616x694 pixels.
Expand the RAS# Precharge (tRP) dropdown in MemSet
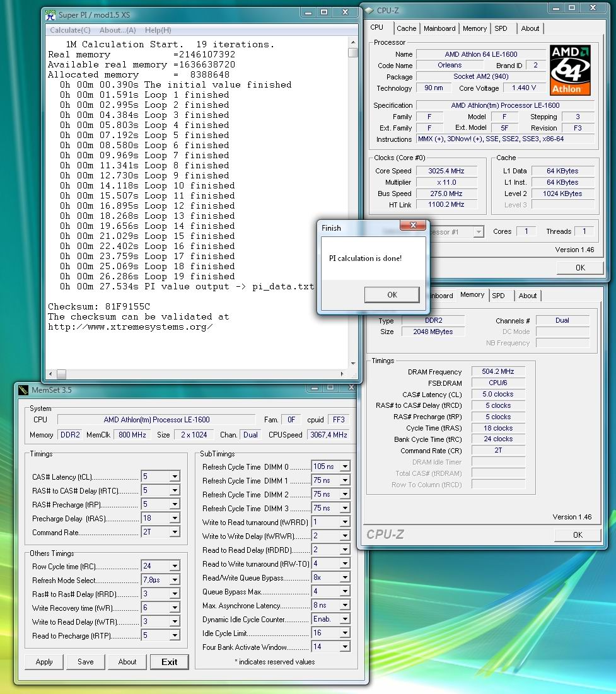click(175, 504)
